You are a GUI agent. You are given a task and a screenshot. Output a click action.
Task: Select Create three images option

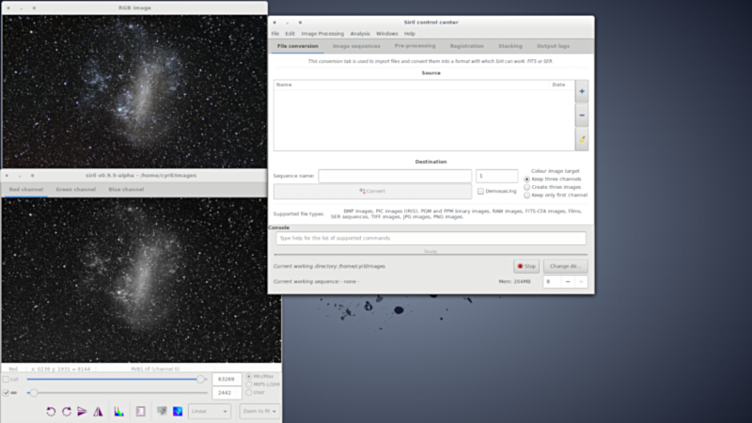pos(527,187)
